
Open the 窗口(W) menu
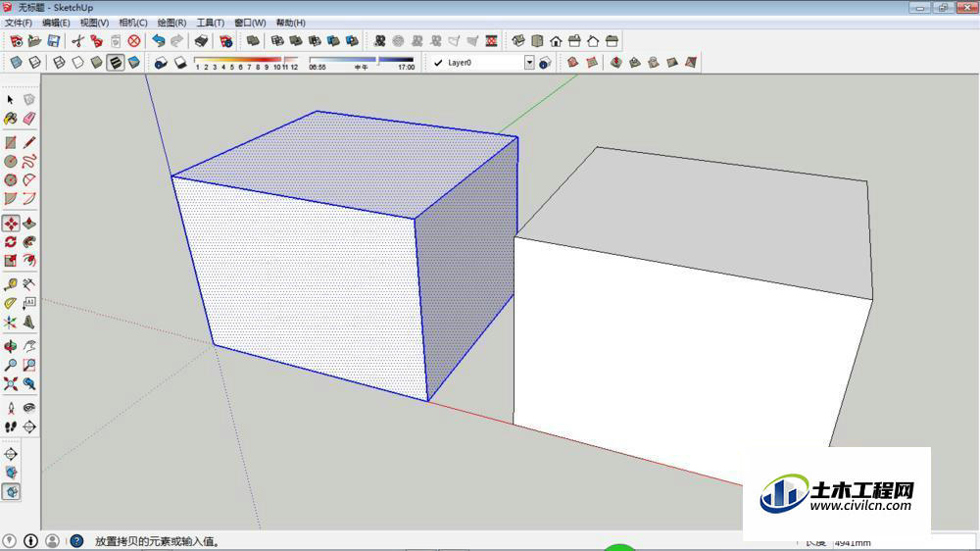pos(250,23)
